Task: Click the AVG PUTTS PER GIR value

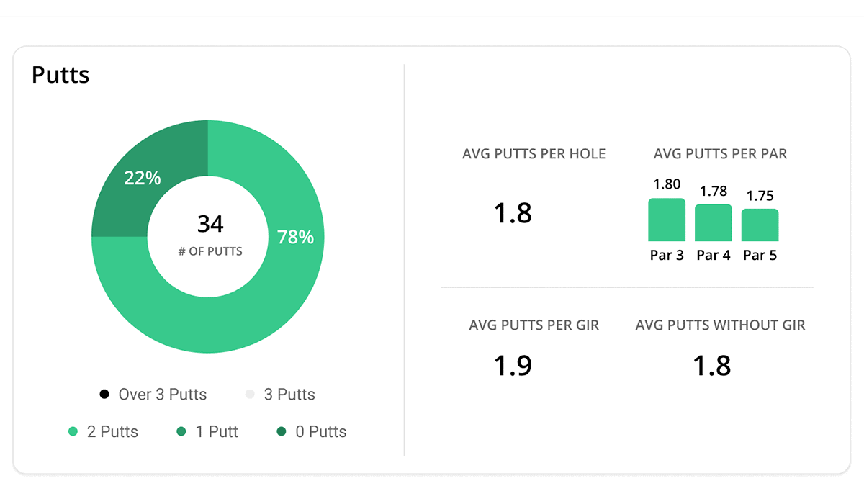Action: 513,366
